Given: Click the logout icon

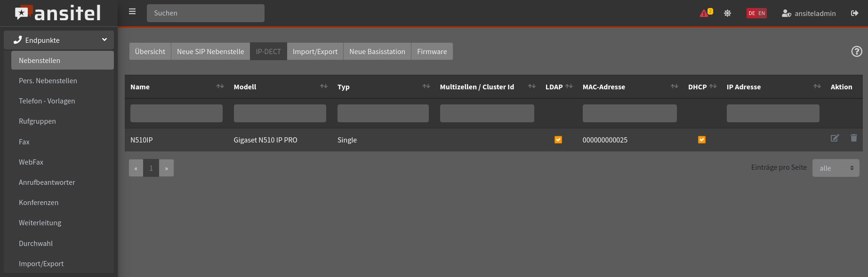Looking at the screenshot, I should (854, 13).
